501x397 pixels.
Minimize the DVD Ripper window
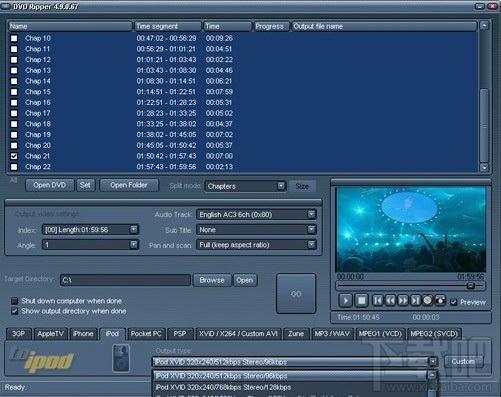(x=479, y=6)
